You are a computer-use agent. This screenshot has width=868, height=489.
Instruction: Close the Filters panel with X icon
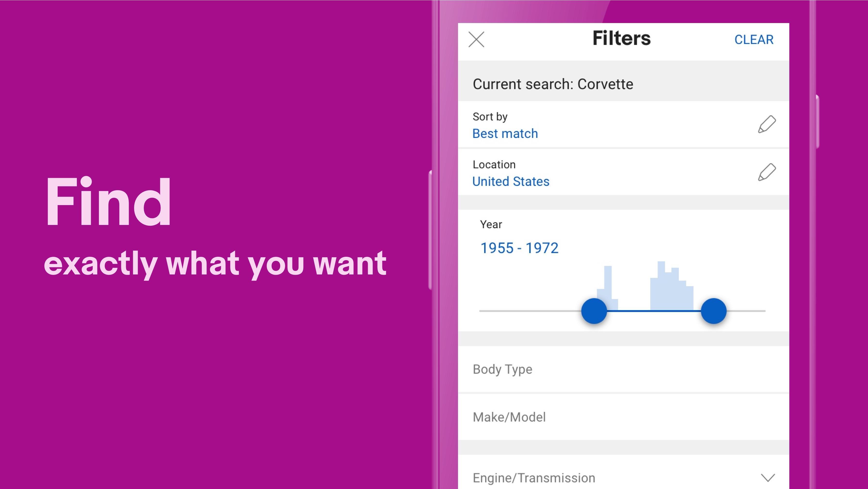pyautogui.click(x=476, y=40)
